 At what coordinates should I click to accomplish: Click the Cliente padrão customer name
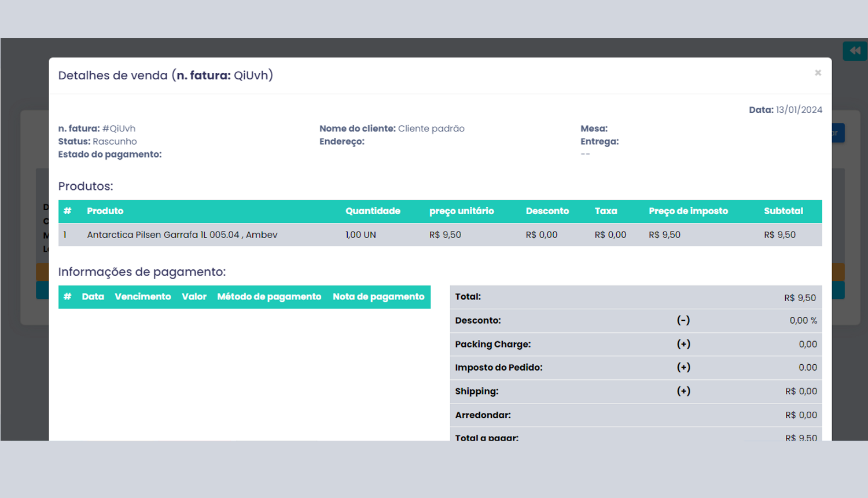tap(431, 129)
